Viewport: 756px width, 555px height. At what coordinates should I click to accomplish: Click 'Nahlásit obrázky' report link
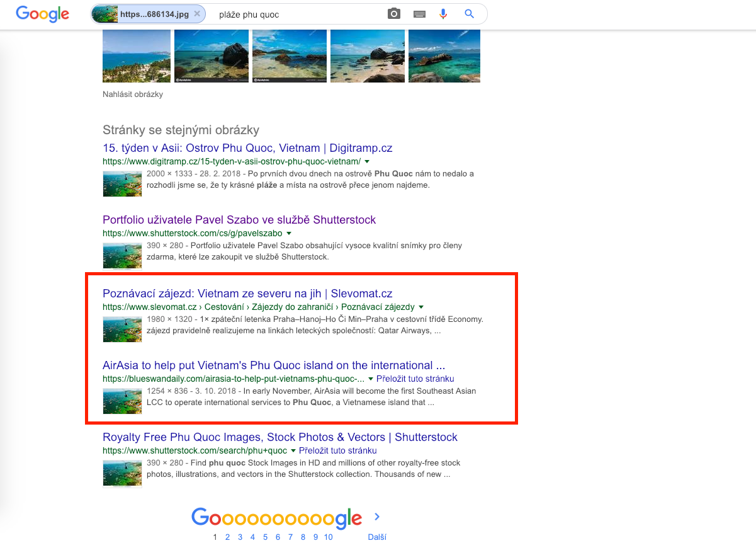[x=133, y=94]
